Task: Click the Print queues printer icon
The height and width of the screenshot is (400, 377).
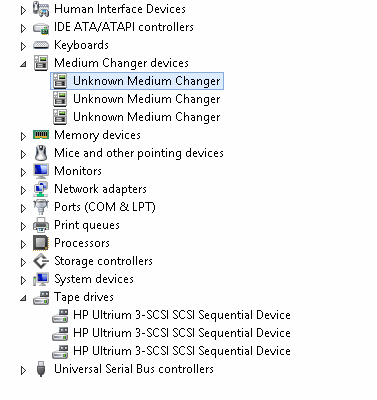Action: [41, 225]
